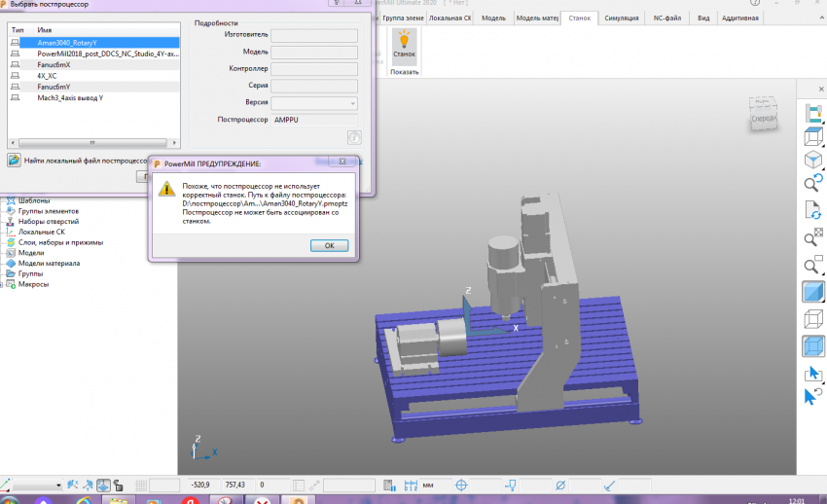Open the NC-файл ribbon tab
This screenshot has width=827, height=504.
[666, 18]
